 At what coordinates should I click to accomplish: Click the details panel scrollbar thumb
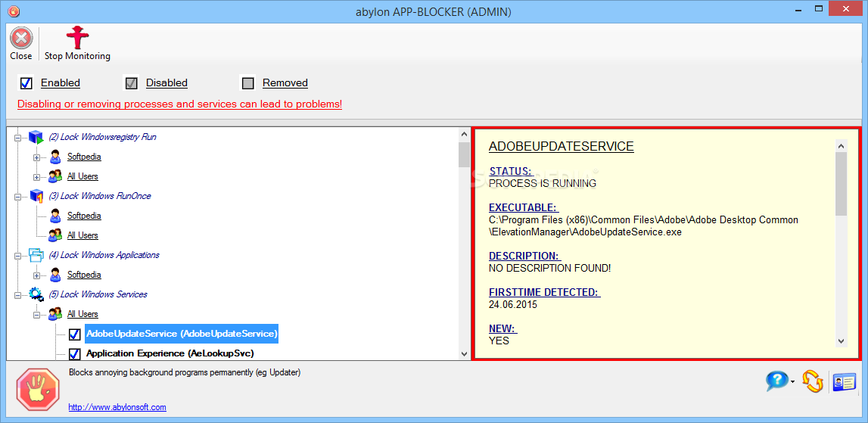(841, 184)
